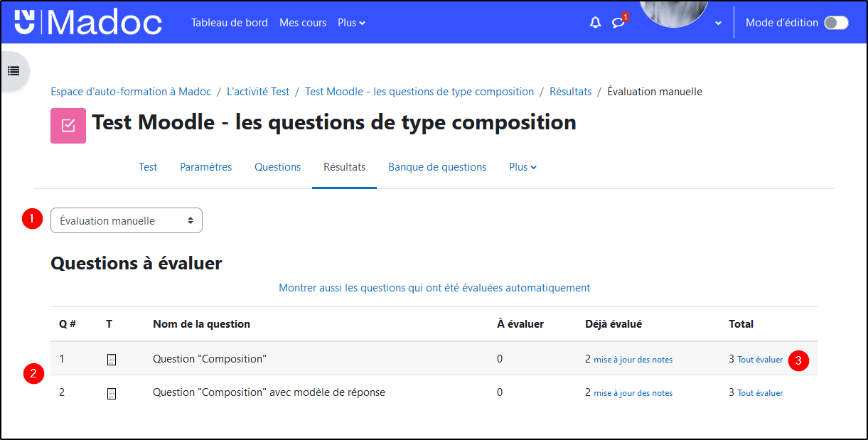The width and height of the screenshot is (868, 440).
Task: Expand the user menu arrow beside avatar
Action: pos(718,23)
